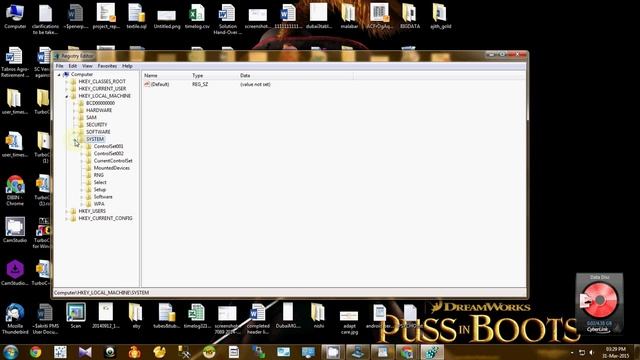
Task: Open the View menu in Registry Editor
Action: point(87,66)
